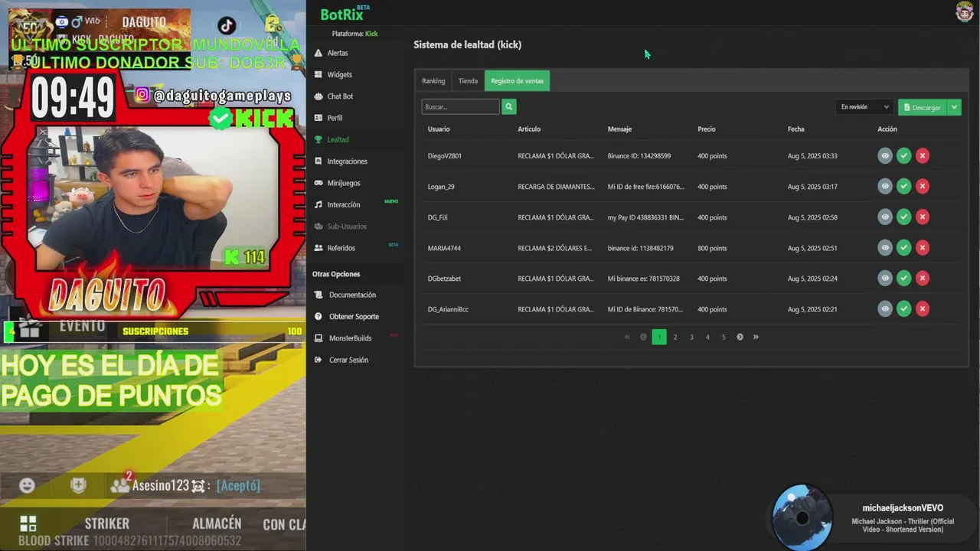The width and height of the screenshot is (980, 551).
Task: Go to page 5 of results
Action: pos(724,337)
